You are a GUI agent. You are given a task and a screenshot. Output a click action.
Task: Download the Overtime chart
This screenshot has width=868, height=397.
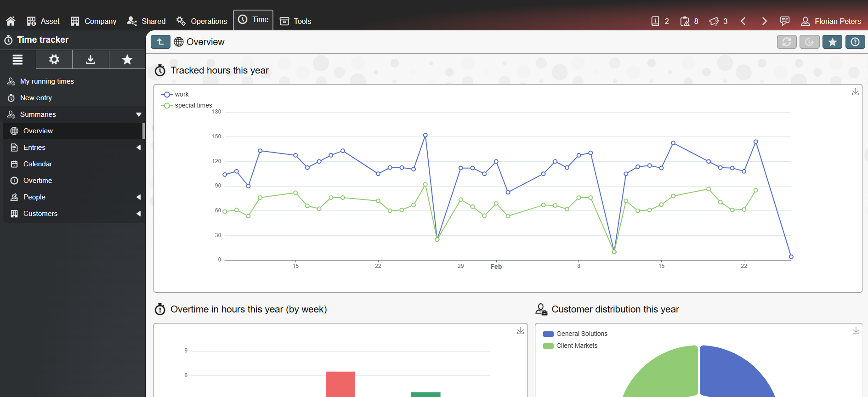521,331
